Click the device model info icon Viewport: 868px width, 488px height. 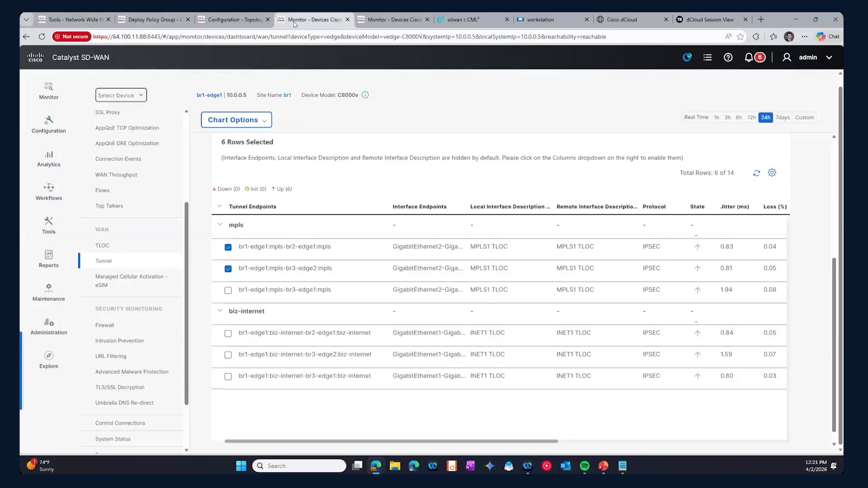click(x=365, y=95)
